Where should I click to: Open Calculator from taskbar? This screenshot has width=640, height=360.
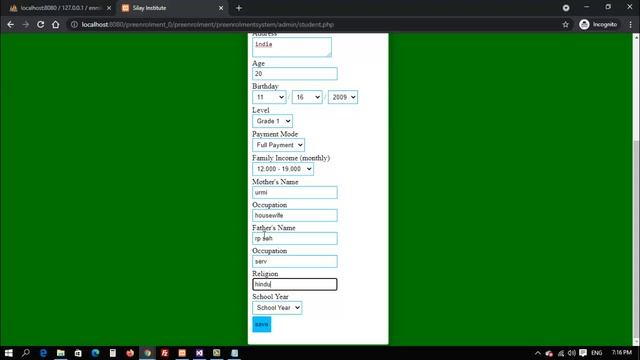[113, 353]
